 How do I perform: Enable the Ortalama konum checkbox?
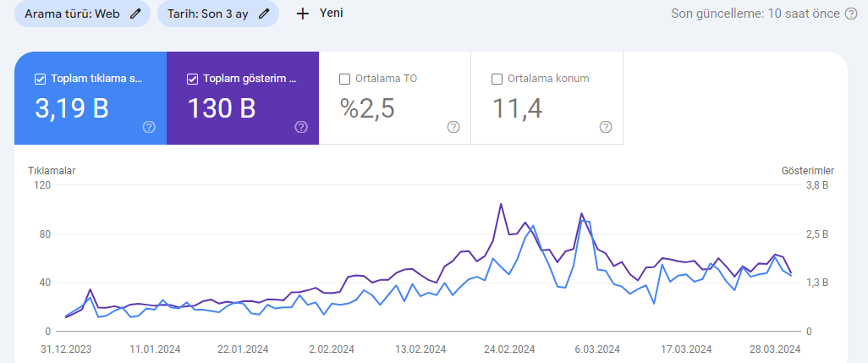pos(497,80)
